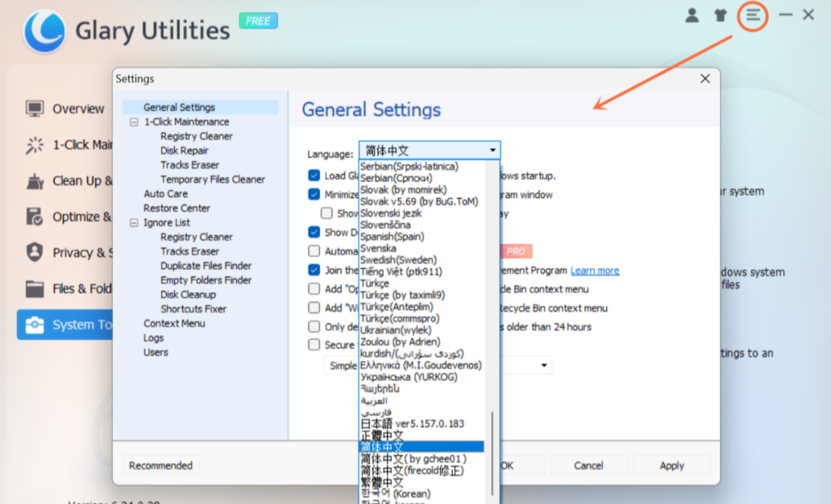Click the language list scrollbar thumb

[x=492, y=453]
